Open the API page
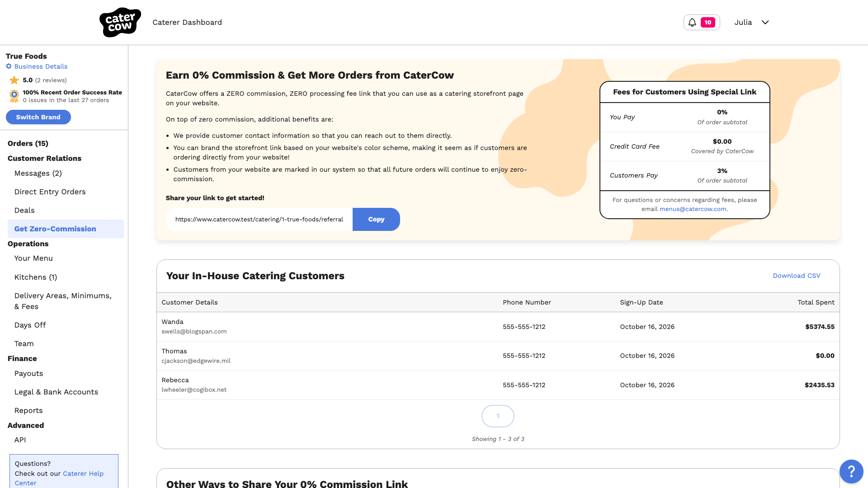Image resolution: width=868 pixels, height=488 pixels. (x=20, y=440)
